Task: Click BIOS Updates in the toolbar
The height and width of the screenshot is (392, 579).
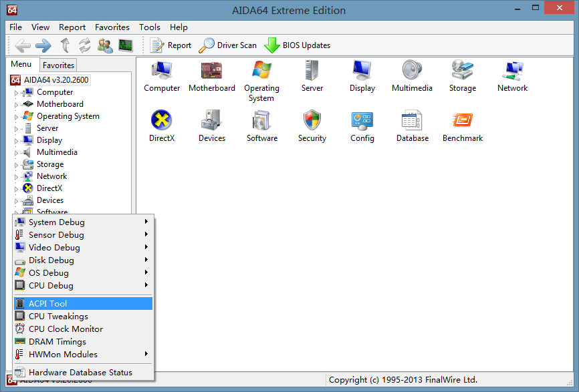Action: tap(298, 45)
